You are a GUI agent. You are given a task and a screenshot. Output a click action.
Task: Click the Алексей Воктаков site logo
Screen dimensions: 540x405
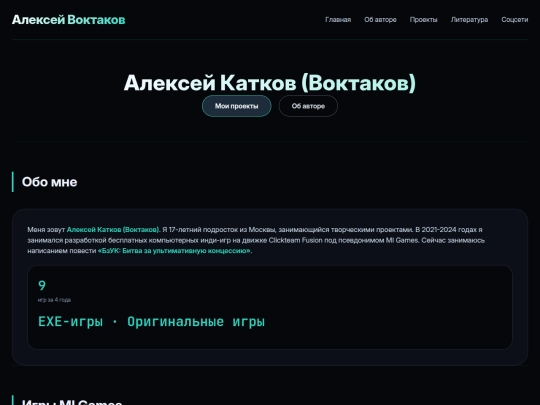[x=69, y=20]
